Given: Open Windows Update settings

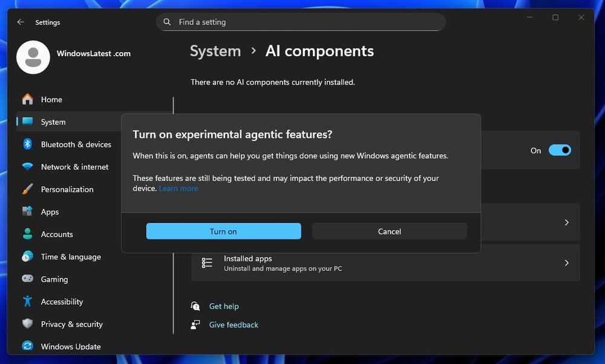Looking at the screenshot, I should [71, 346].
